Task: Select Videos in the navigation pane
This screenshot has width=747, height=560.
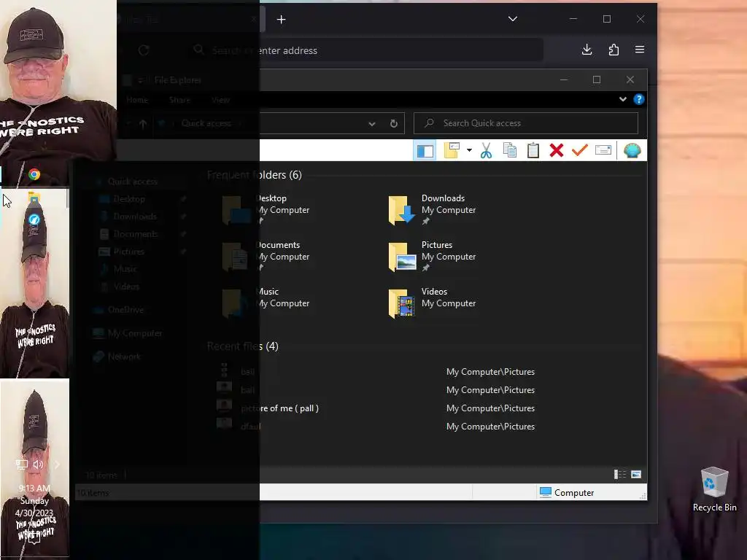Action: (x=127, y=287)
